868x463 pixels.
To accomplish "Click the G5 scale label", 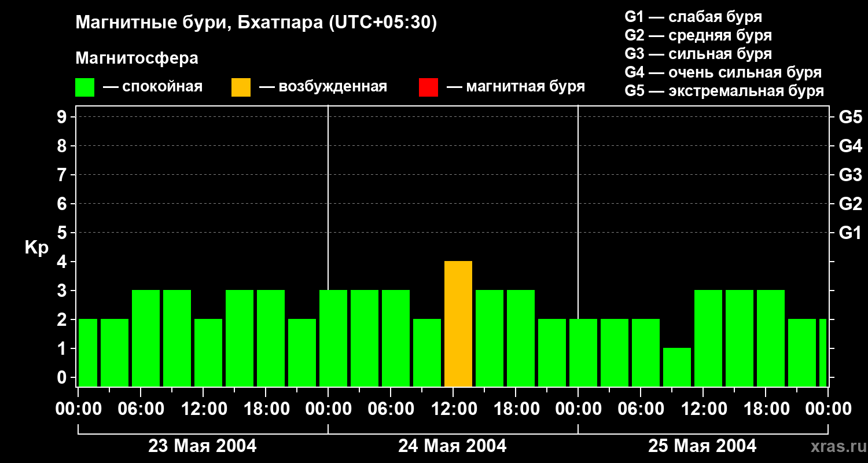I will pyautogui.click(x=850, y=117).
